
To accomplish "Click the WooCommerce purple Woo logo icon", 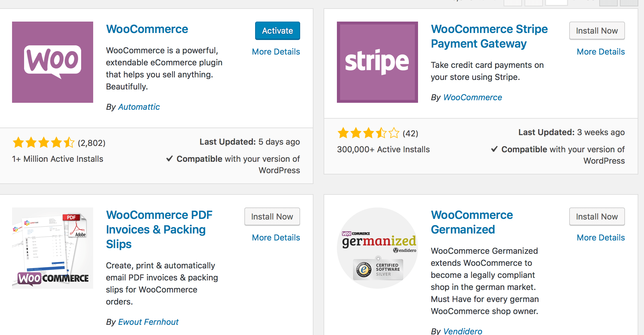I will (x=53, y=62).
